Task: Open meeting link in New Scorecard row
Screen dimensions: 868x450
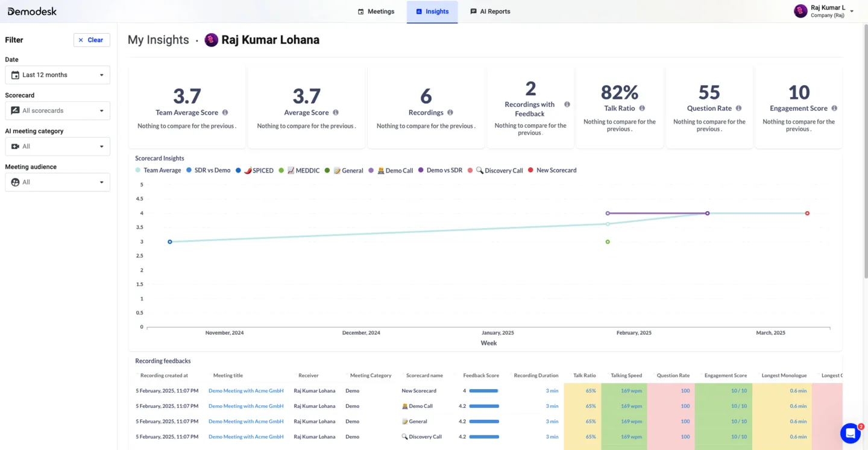Action: (x=246, y=391)
